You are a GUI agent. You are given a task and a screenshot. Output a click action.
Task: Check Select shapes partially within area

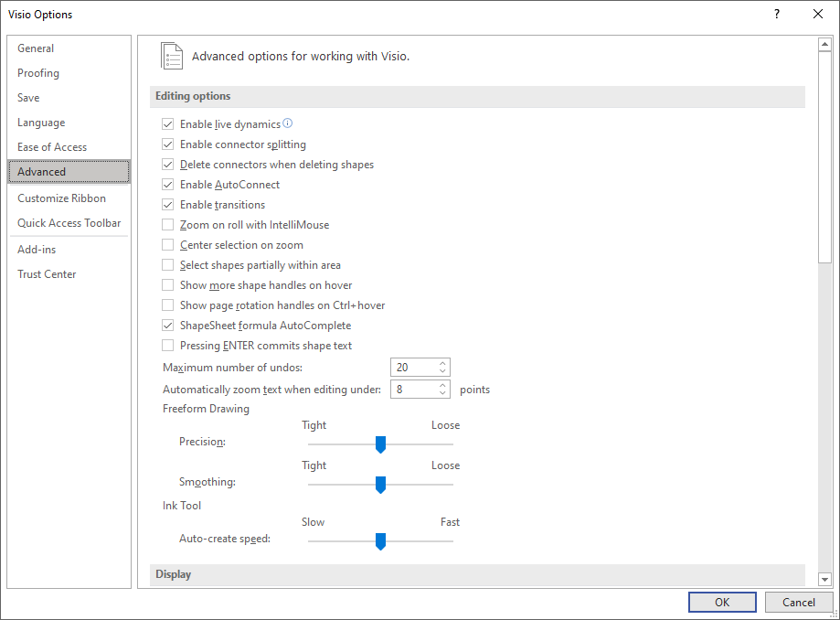click(167, 265)
